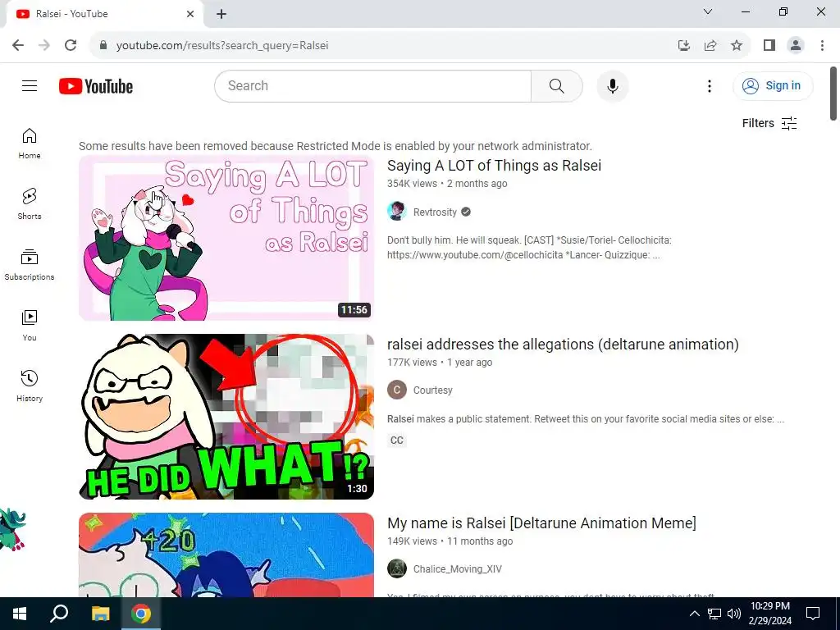Click '354K views' text
Image resolution: width=840 pixels, height=630 pixels.
(412, 184)
